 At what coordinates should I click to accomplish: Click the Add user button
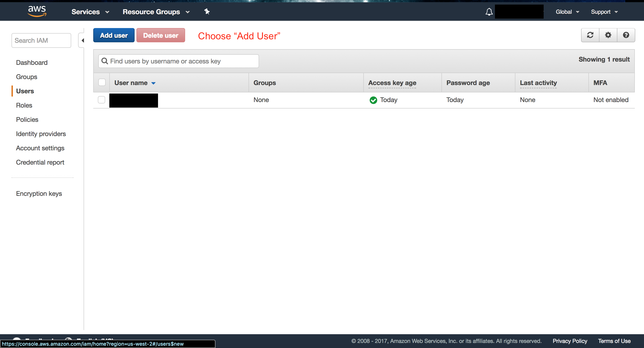pyautogui.click(x=114, y=35)
